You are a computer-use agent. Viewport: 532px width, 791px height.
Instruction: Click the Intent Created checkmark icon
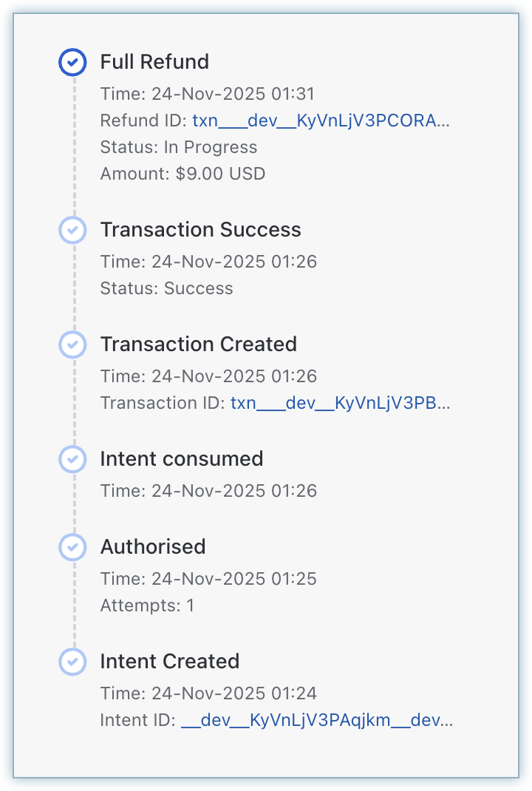[x=72, y=662]
